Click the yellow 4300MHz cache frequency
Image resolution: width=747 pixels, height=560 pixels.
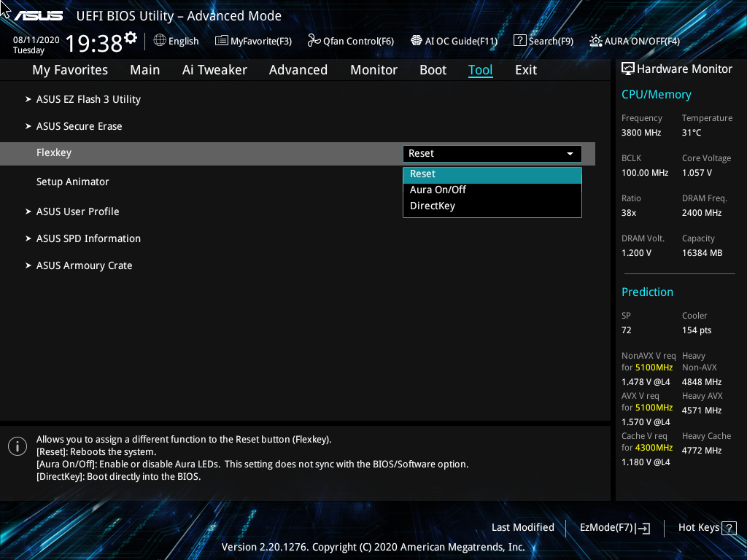click(654, 448)
